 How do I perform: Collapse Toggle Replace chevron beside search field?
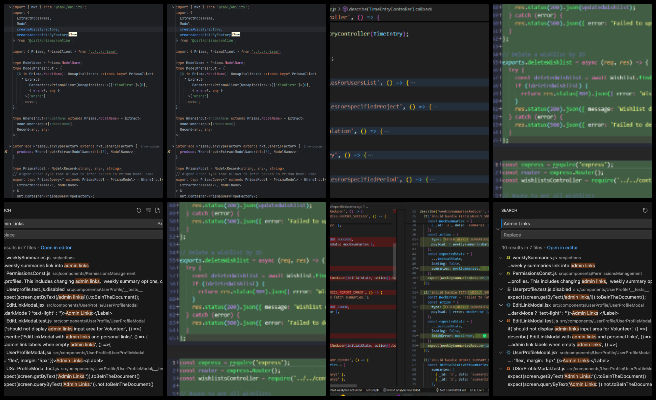[x=497, y=229]
